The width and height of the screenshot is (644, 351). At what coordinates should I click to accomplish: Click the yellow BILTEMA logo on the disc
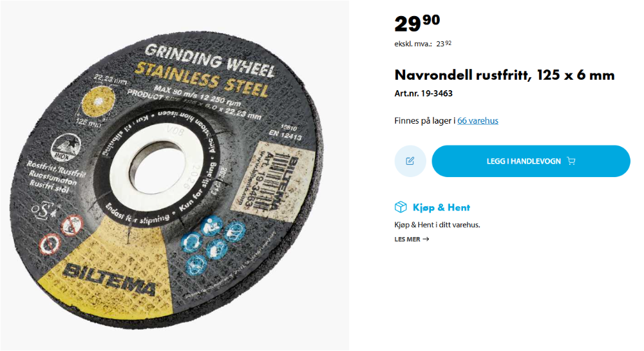pyautogui.click(x=109, y=278)
